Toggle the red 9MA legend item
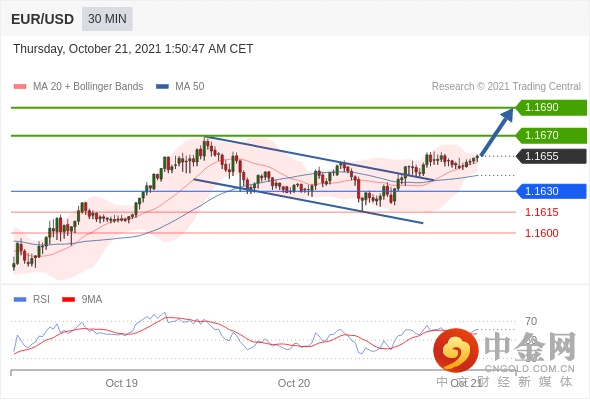This screenshot has height=400, width=590. coord(82,300)
